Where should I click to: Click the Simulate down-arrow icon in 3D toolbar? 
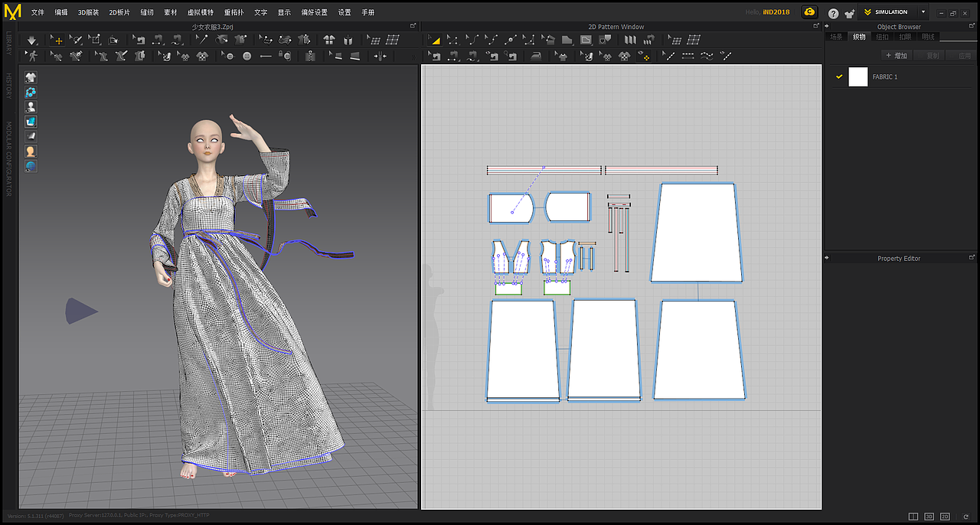click(x=31, y=40)
